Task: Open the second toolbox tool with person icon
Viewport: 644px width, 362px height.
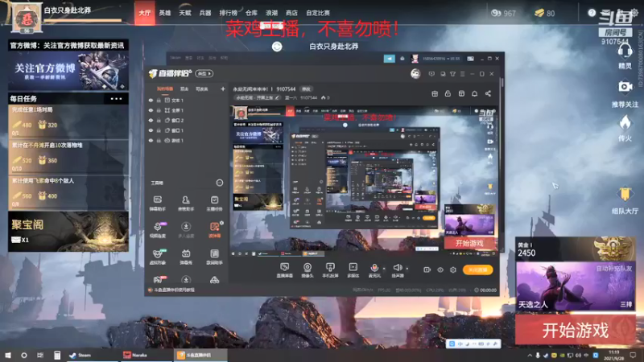Action: 186,203
